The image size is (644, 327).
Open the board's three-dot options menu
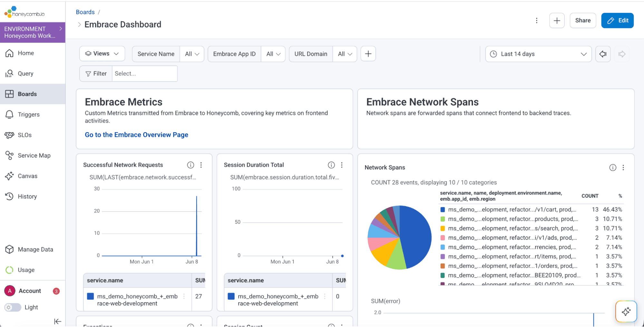click(x=536, y=21)
